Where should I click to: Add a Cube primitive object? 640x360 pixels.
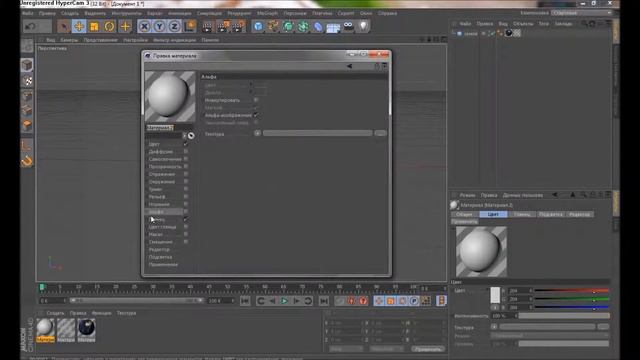point(258,27)
